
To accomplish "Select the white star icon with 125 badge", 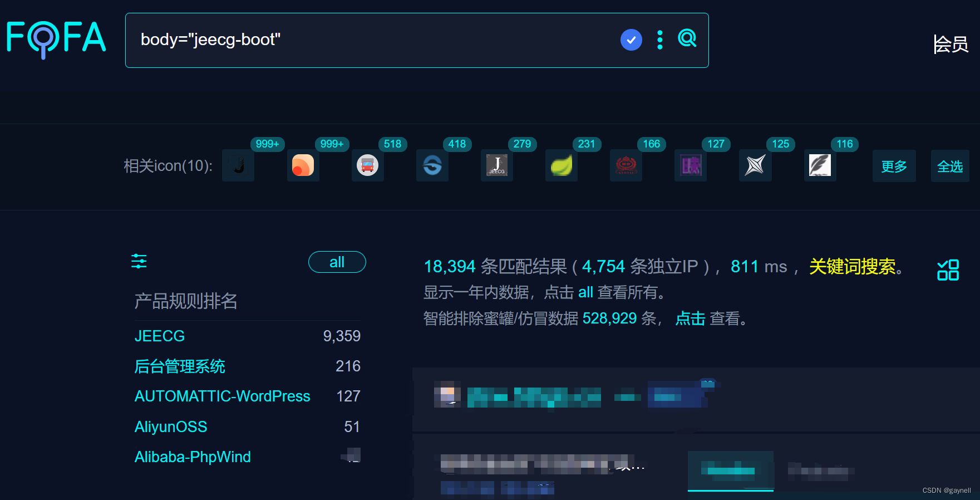I will 755,165.
